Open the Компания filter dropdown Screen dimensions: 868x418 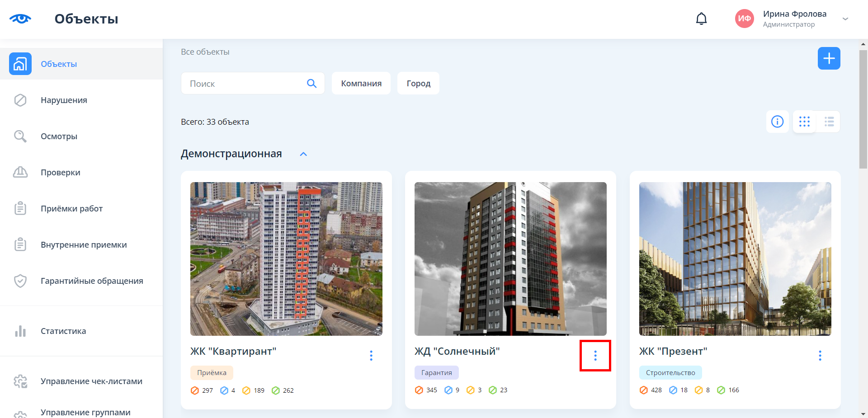[x=361, y=84]
